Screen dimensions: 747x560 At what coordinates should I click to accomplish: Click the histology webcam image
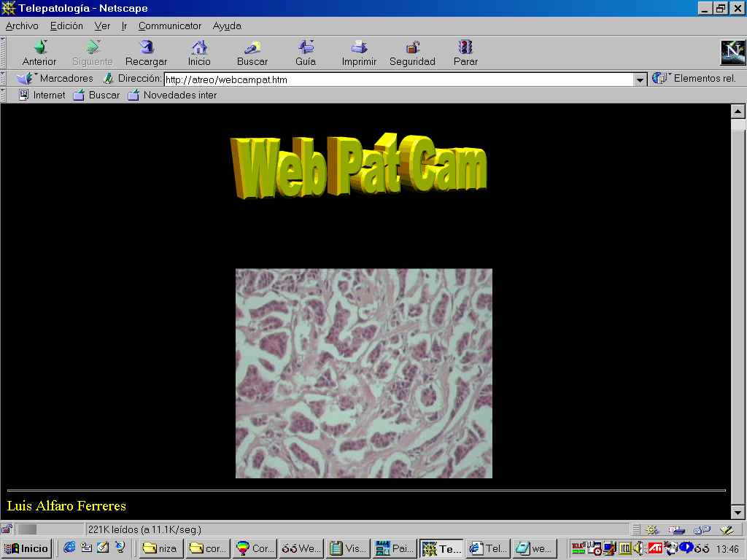point(363,373)
